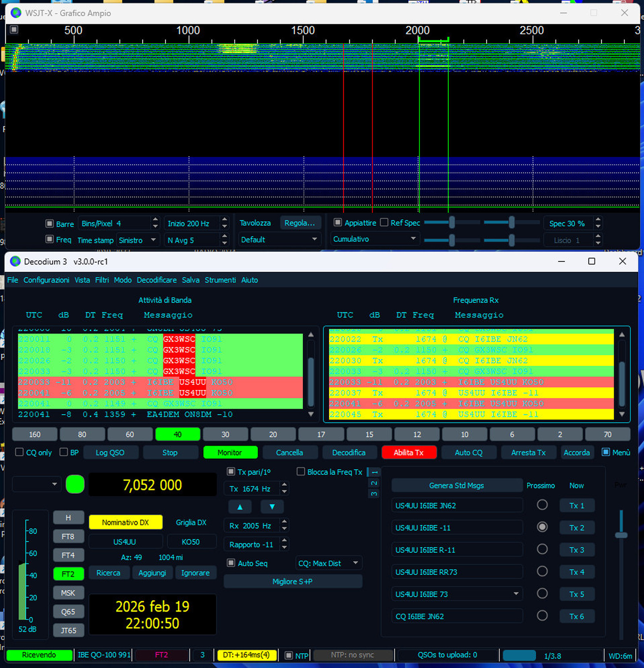Increase the Tx 1674 Hz spinner
Image resolution: width=644 pixels, height=668 pixels.
[285, 485]
